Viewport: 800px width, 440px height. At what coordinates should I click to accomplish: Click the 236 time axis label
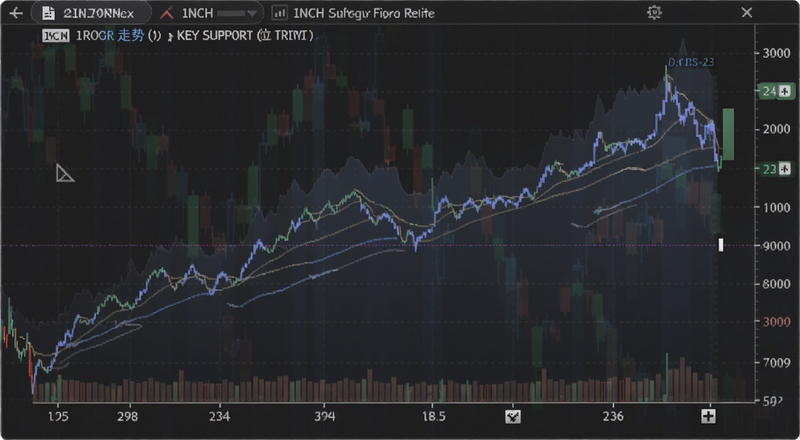click(x=613, y=417)
